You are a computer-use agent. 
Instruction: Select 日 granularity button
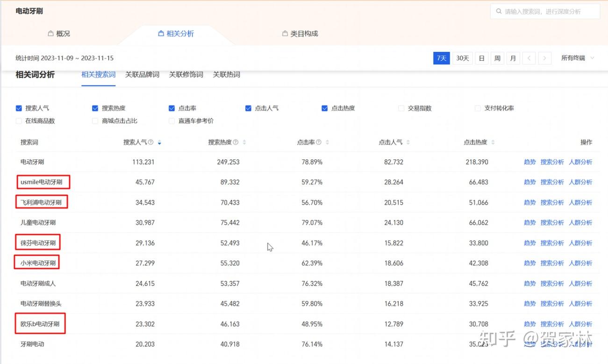coord(481,58)
